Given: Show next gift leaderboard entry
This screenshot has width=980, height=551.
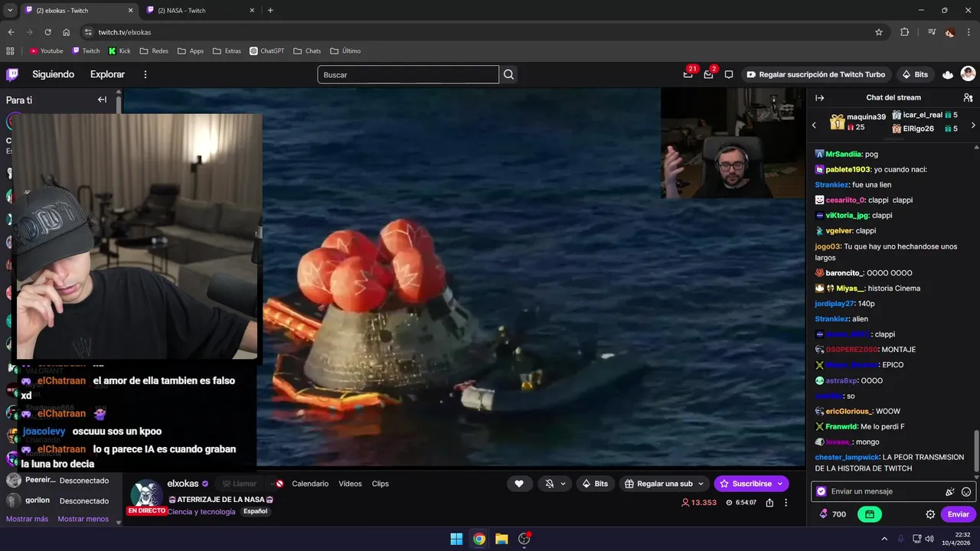Looking at the screenshot, I should 973,125.
